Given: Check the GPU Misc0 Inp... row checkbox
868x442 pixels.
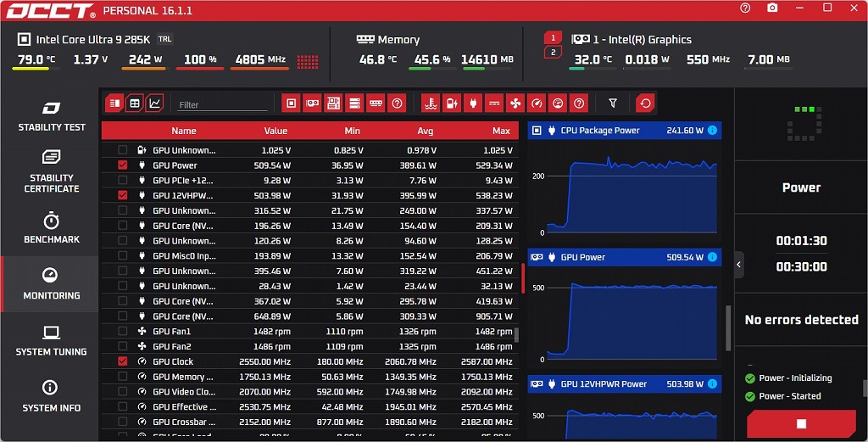Looking at the screenshot, I should tap(122, 255).
